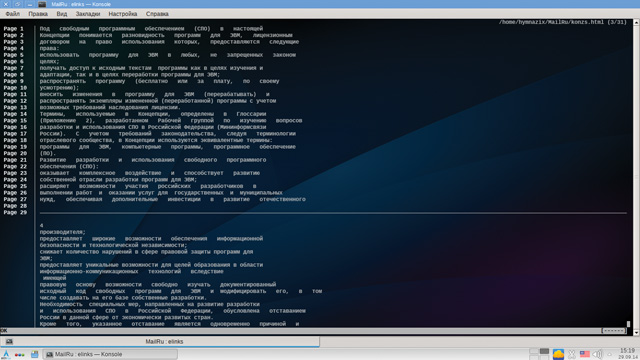The width and height of the screenshot is (640, 360).
Task: Click the text line 'производителя;'
Action: pos(62,232)
